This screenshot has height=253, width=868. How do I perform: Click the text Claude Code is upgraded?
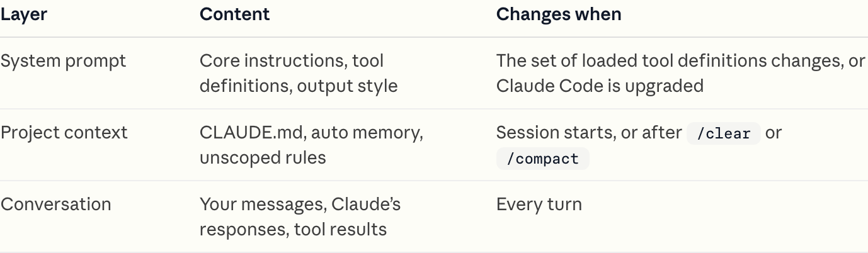coord(600,86)
